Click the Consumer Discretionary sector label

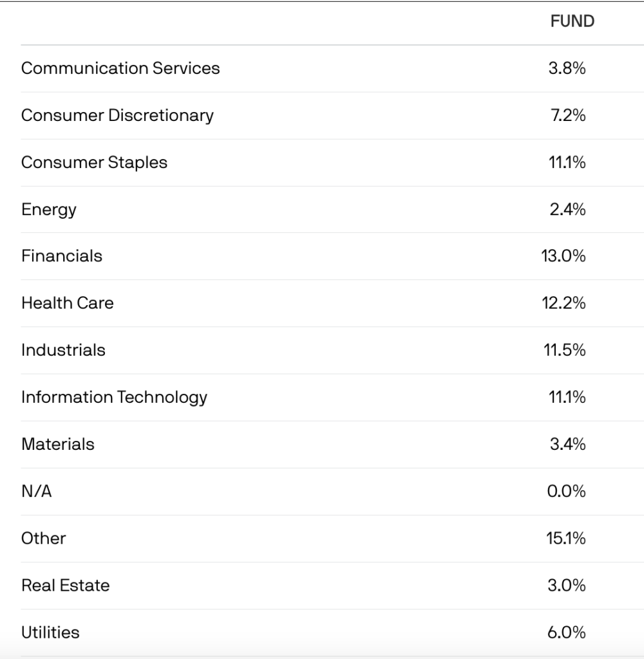117,115
